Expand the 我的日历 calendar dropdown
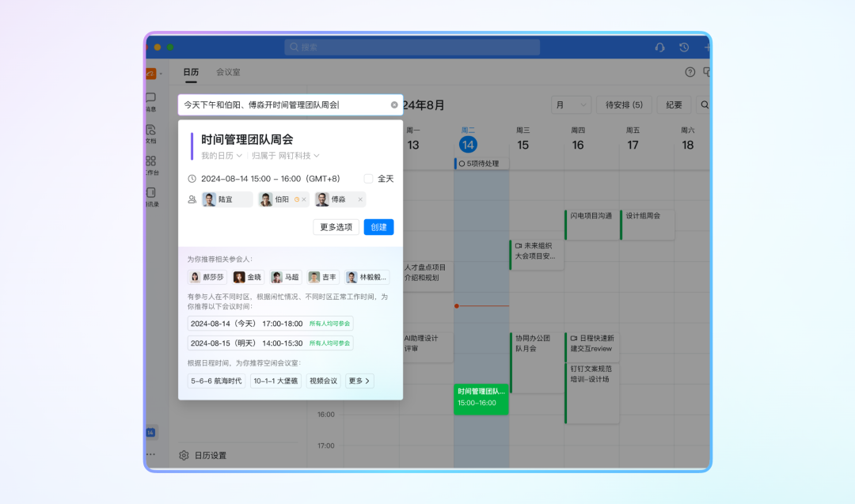Viewport: 855px width, 504px height. click(221, 156)
